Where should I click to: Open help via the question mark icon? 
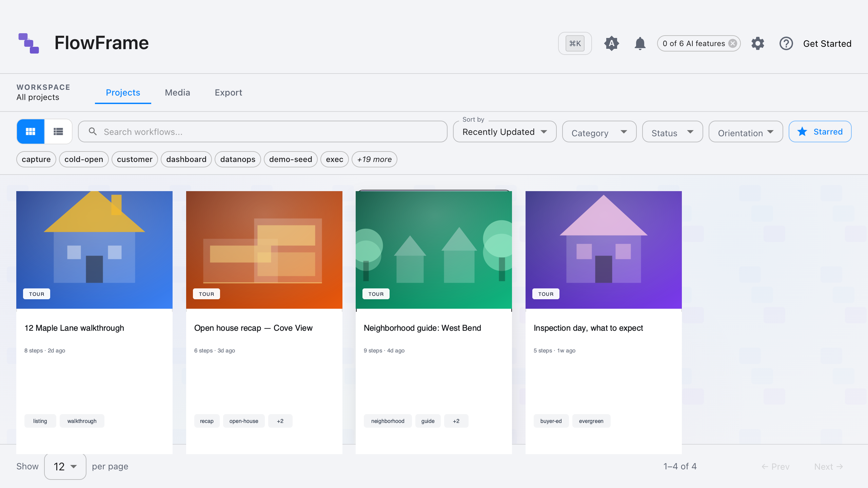[786, 43]
